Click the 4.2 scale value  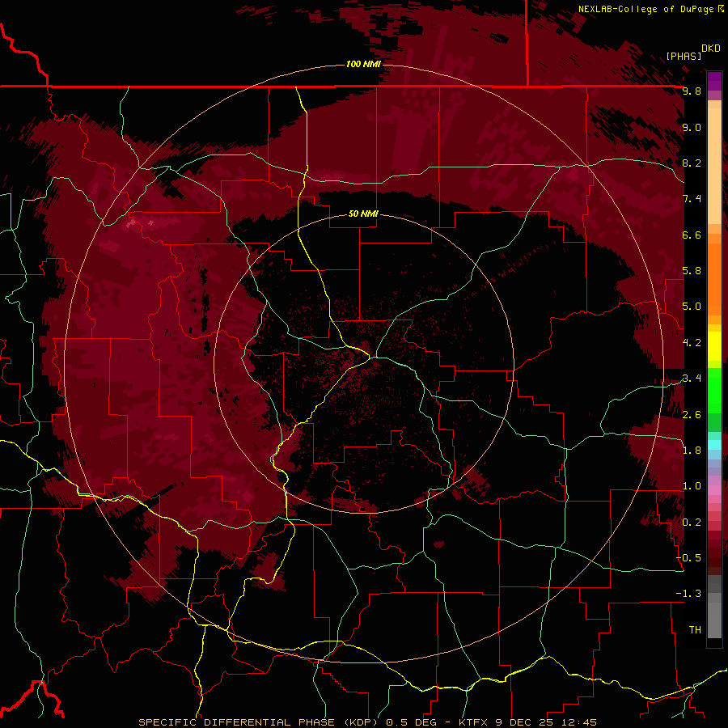692,343
